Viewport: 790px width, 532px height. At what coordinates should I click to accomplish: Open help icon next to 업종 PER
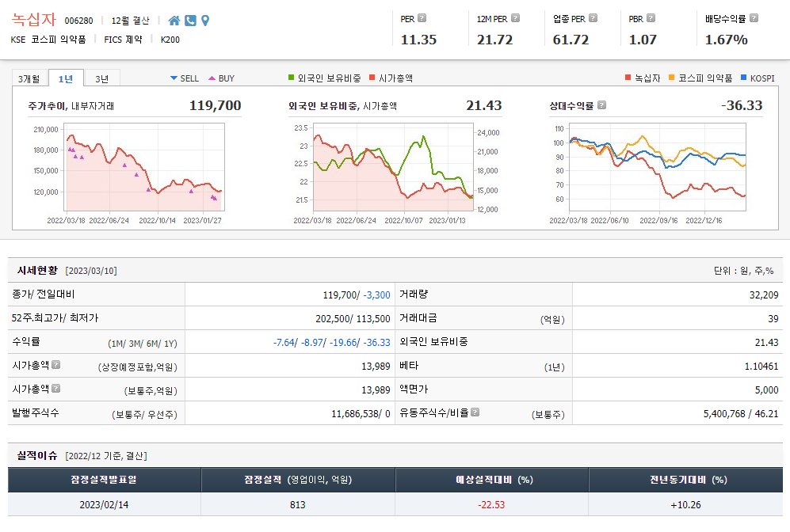click(x=593, y=17)
